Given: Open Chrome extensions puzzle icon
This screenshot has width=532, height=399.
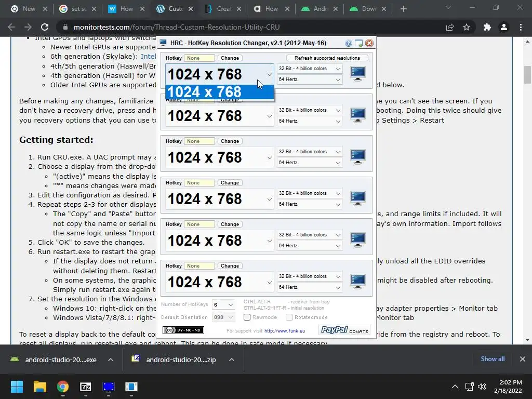Looking at the screenshot, I should pos(487,27).
